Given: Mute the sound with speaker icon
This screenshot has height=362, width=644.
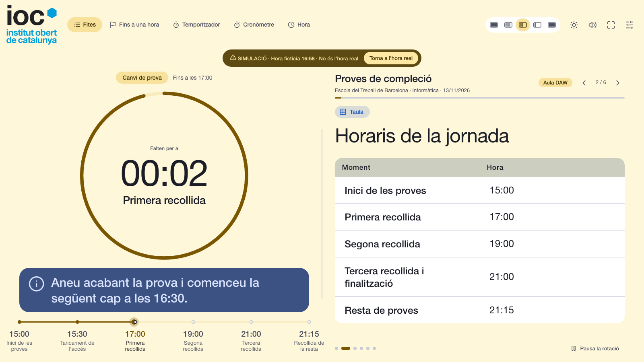Looking at the screenshot, I should [x=592, y=25].
